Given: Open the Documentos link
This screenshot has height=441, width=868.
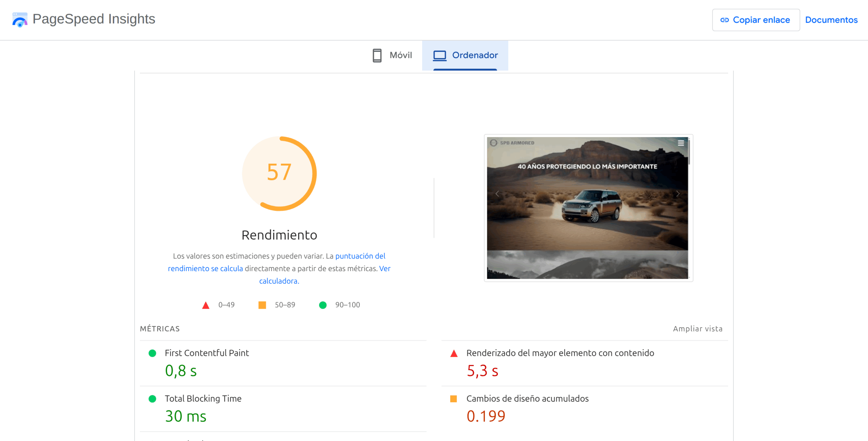Looking at the screenshot, I should (831, 20).
